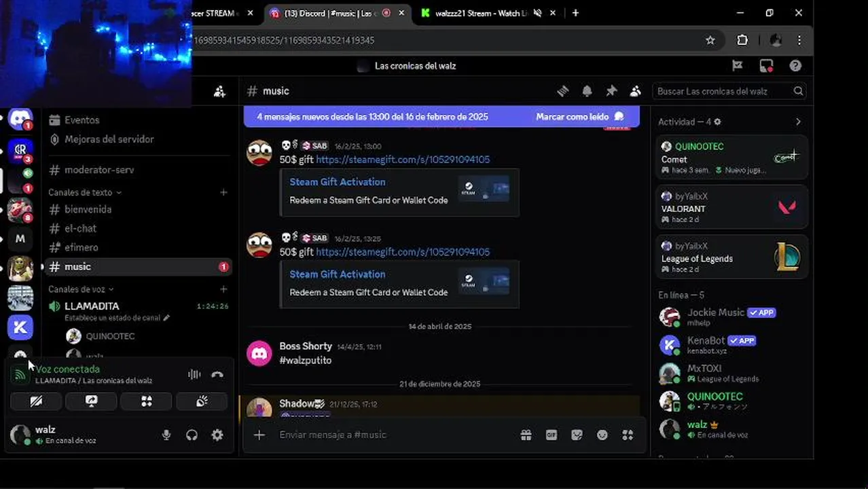The width and height of the screenshot is (868, 489).
Task: Open the M server icon in sidebar
Action: 20,238
